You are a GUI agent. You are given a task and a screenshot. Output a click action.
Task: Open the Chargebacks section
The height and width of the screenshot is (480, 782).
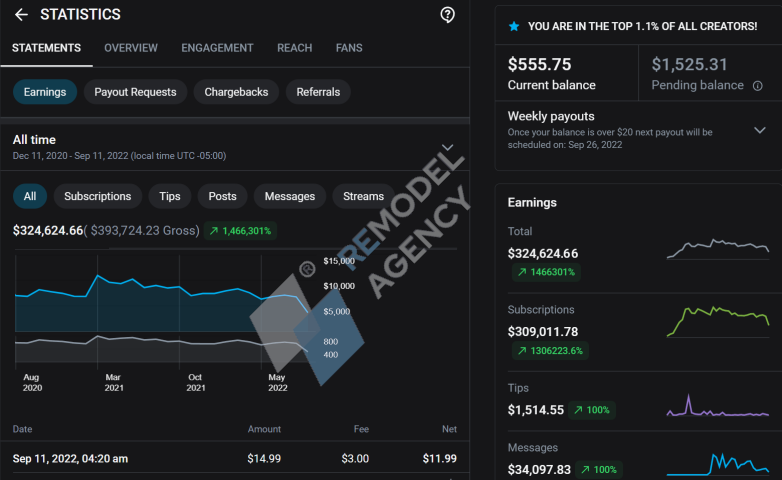click(236, 92)
